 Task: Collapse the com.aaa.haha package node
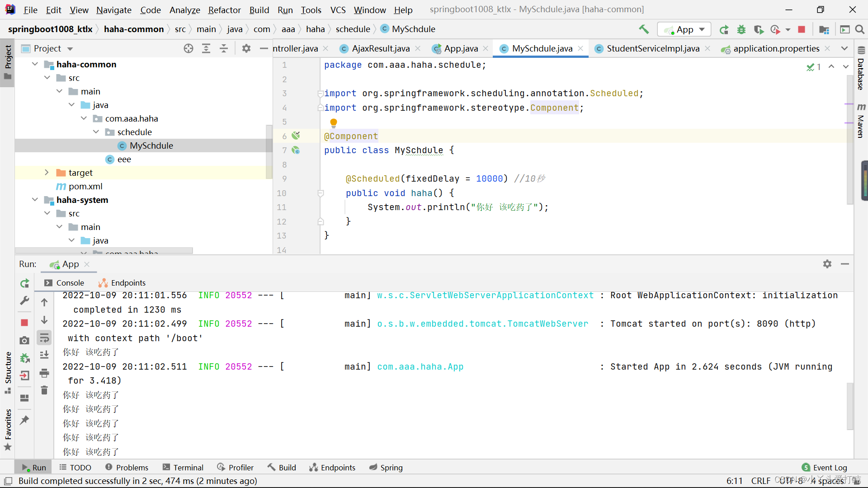click(84, 118)
